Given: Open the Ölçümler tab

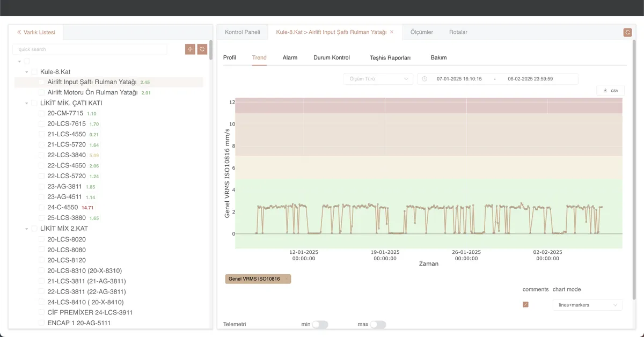Looking at the screenshot, I should pos(422,32).
